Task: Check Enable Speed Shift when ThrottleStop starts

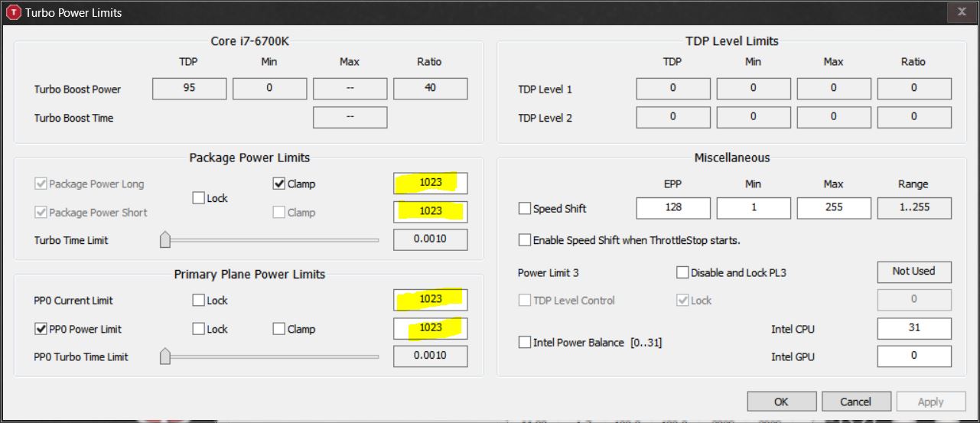Action: pos(525,239)
